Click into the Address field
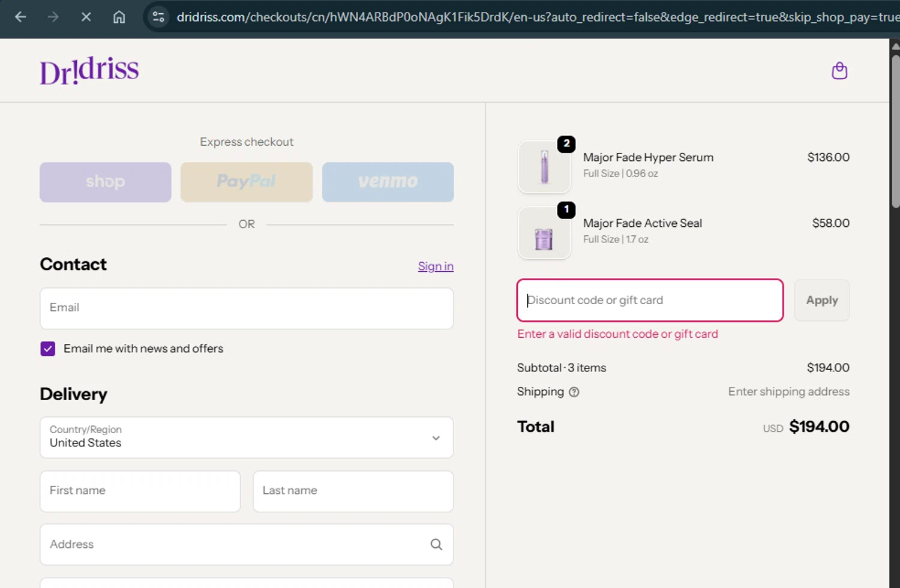The image size is (900, 588). point(247,545)
